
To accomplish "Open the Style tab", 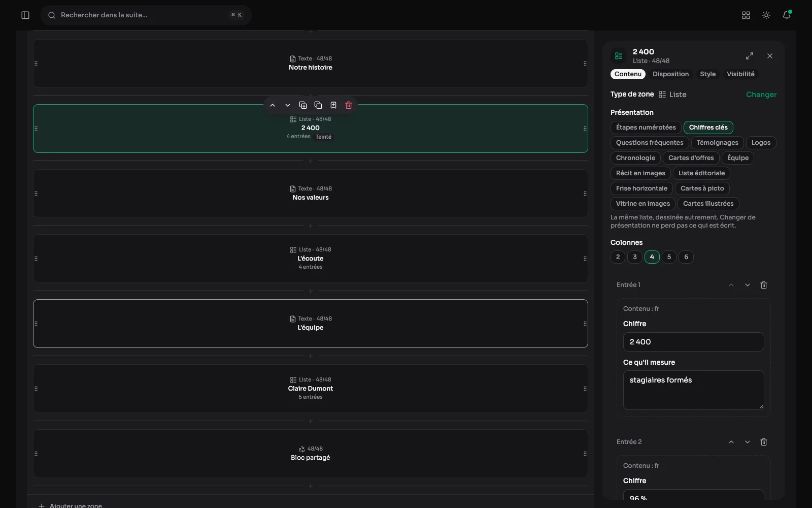I will (x=707, y=74).
